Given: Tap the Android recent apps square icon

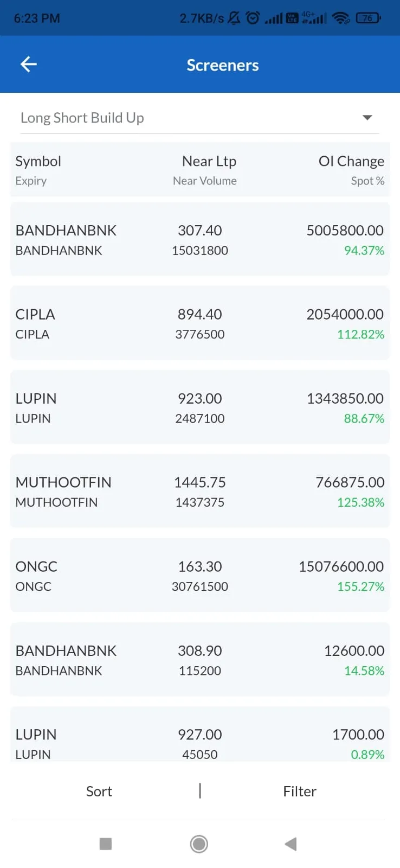Looking at the screenshot, I should (106, 844).
